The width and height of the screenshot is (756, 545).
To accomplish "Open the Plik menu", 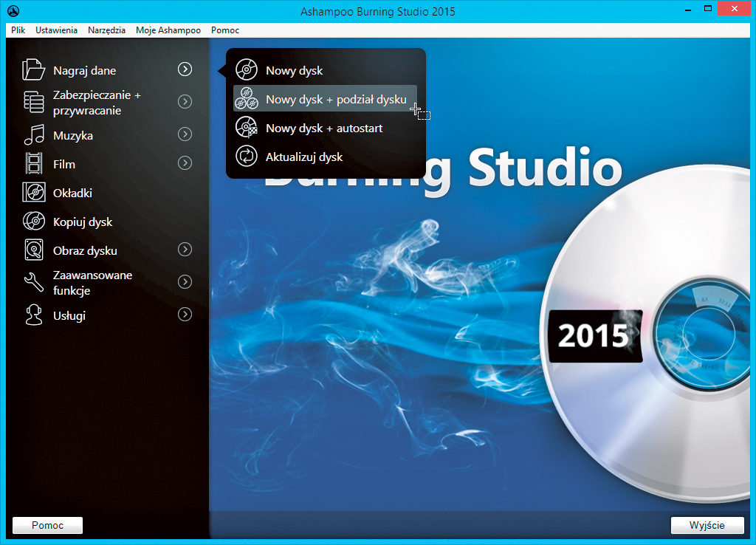I will pyautogui.click(x=18, y=30).
